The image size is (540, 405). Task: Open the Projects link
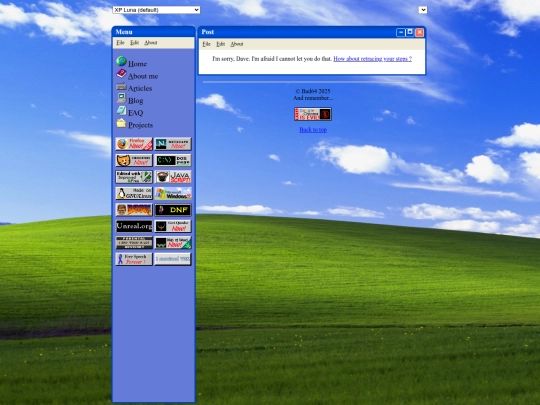pos(140,125)
